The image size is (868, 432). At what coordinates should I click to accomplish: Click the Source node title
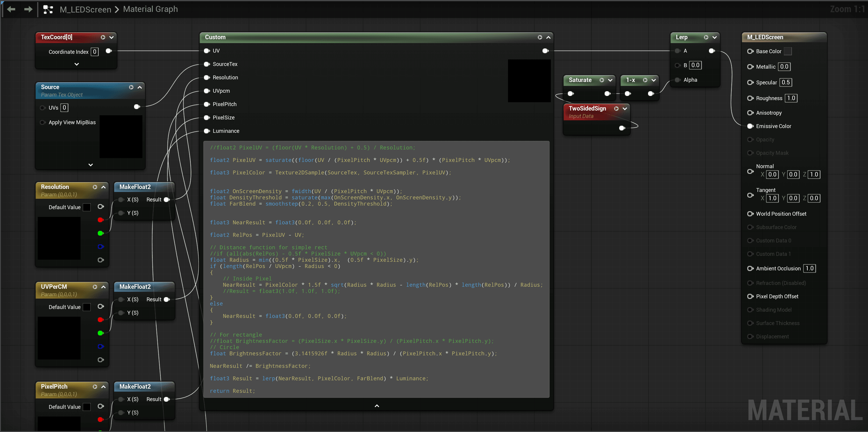coord(50,87)
